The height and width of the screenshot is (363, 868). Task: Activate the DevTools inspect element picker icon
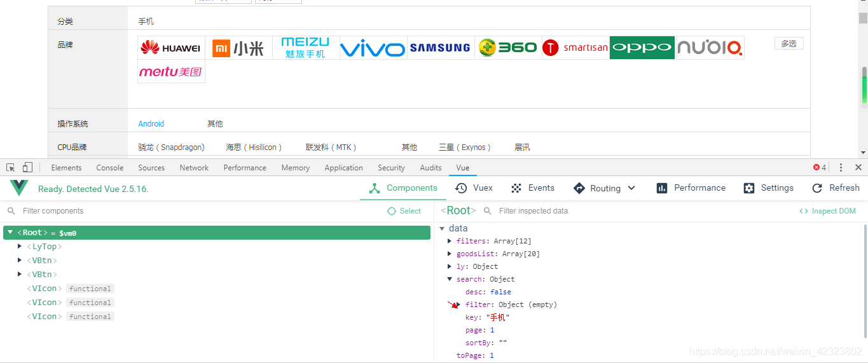11,168
